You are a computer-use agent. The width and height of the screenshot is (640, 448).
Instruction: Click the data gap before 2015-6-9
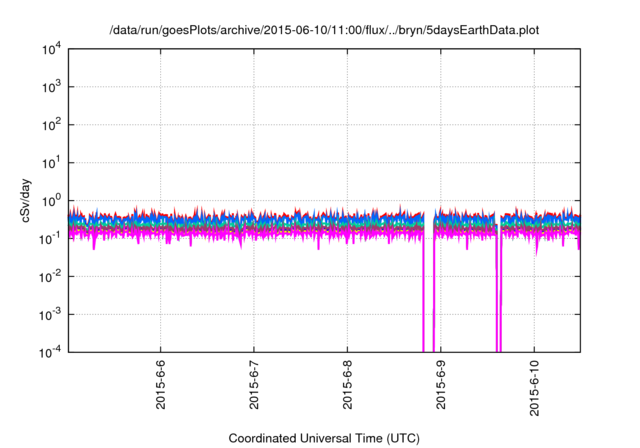coord(429,282)
